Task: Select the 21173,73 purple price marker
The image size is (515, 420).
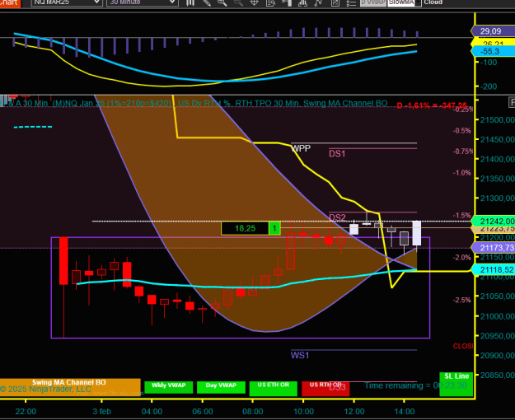Action: pos(494,248)
